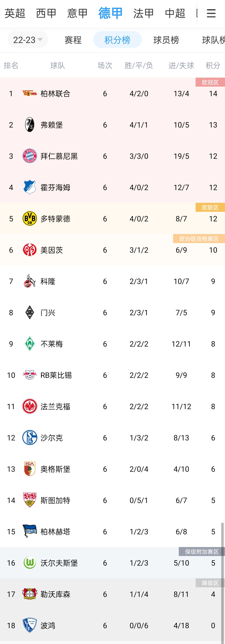Viewport: 225px width, 644px height.
Task: Open the 赛程 schedule tab
Action: (73, 40)
